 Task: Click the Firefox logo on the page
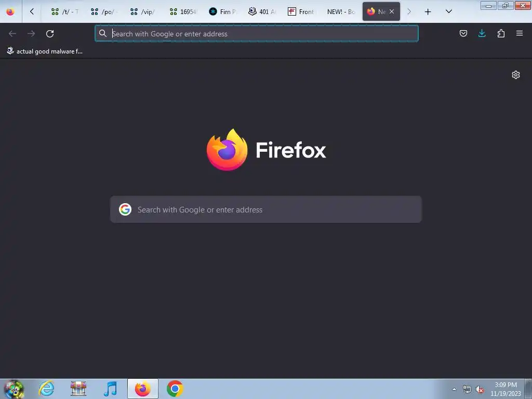click(266, 150)
